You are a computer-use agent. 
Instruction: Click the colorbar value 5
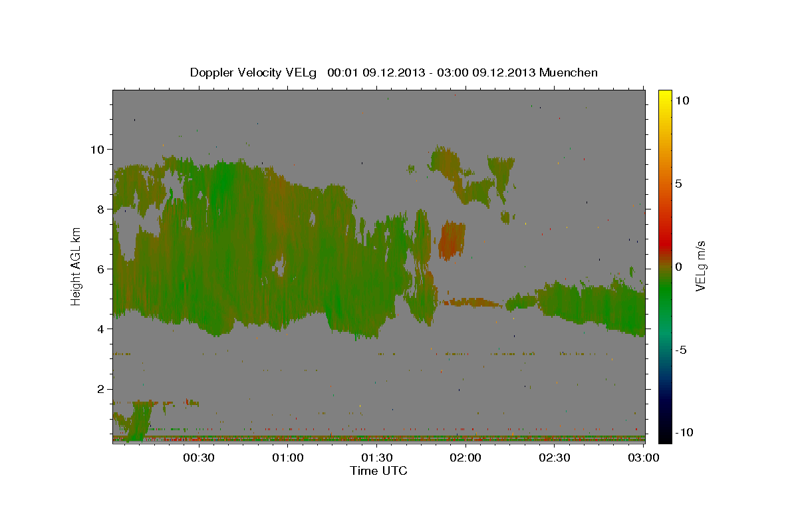pos(680,184)
